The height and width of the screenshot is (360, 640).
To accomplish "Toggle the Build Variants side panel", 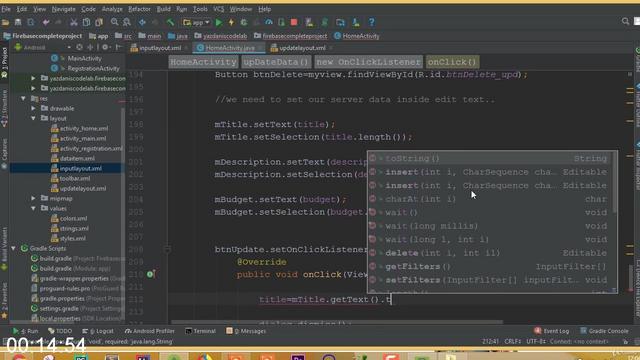I will coord(4,249).
